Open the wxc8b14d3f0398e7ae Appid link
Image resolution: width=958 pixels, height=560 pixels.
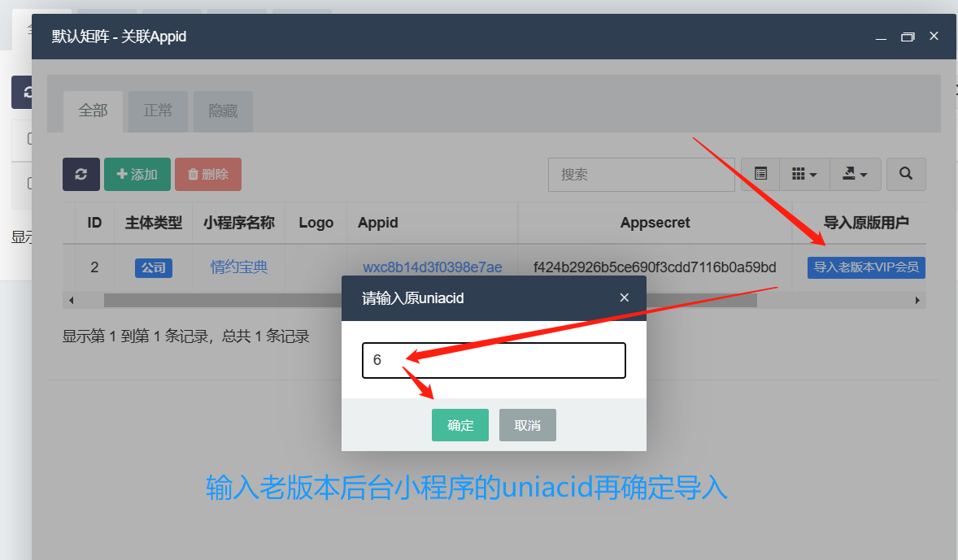[x=433, y=267]
